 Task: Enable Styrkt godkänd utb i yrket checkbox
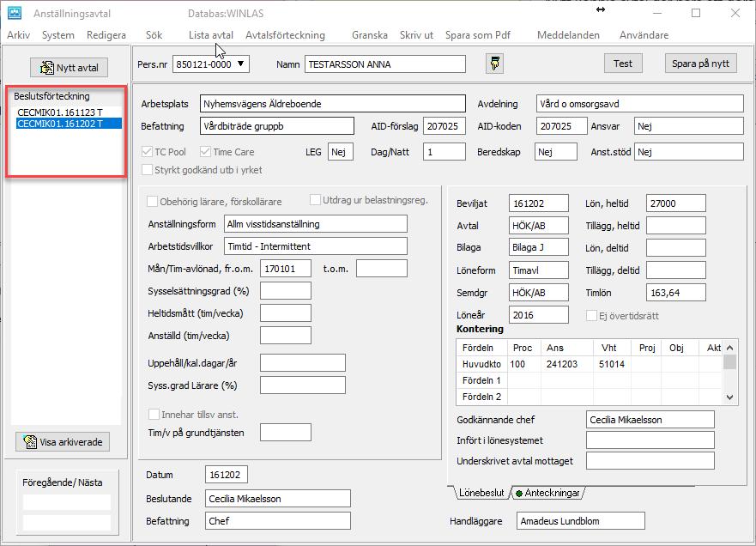147,170
